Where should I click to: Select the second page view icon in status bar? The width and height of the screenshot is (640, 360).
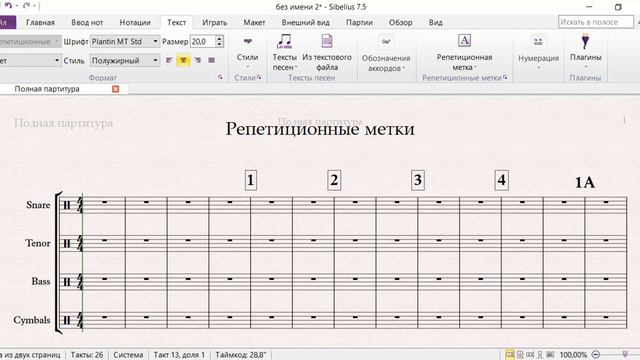point(520,354)
